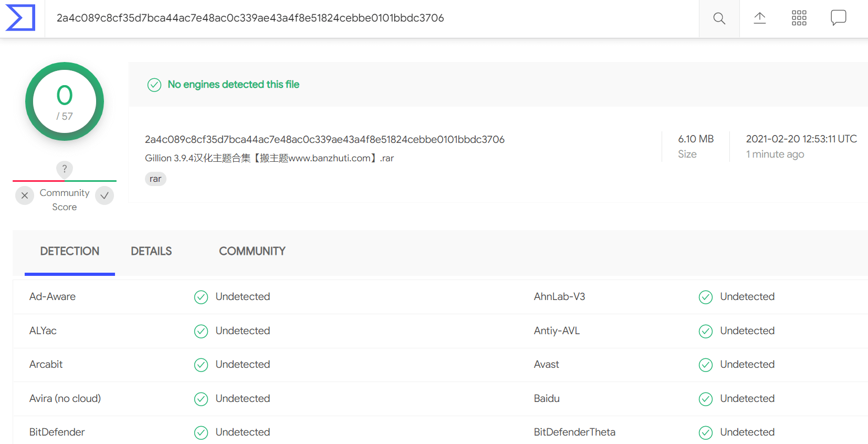Click the check icon in BitDefender row
Image resolution: width=868 pixels, height=444 pixels.
(201, 433)
